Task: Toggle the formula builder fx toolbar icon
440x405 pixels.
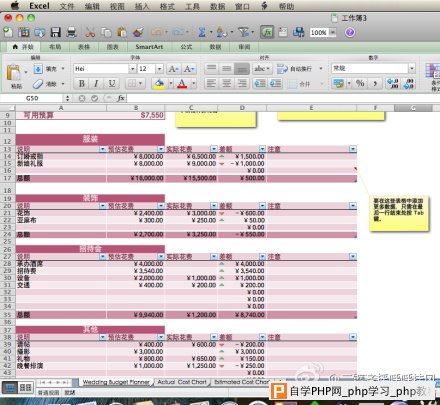Action: [x=267, y=32]
